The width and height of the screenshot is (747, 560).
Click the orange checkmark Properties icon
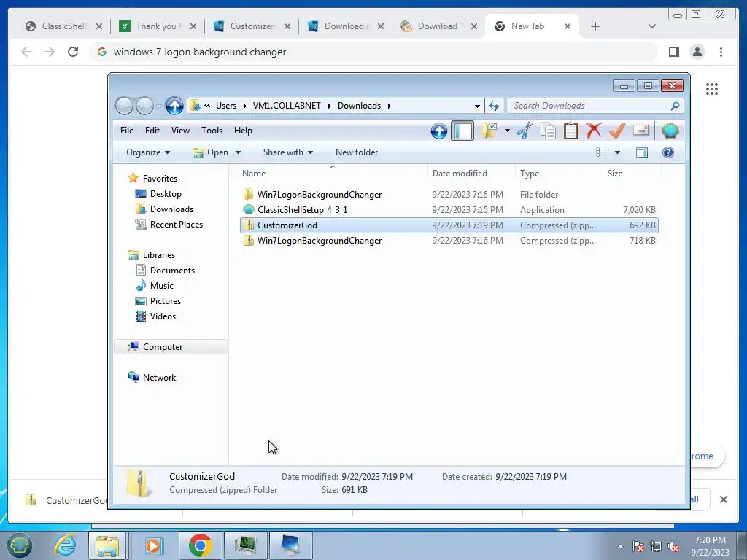click(x=617, y=131)
